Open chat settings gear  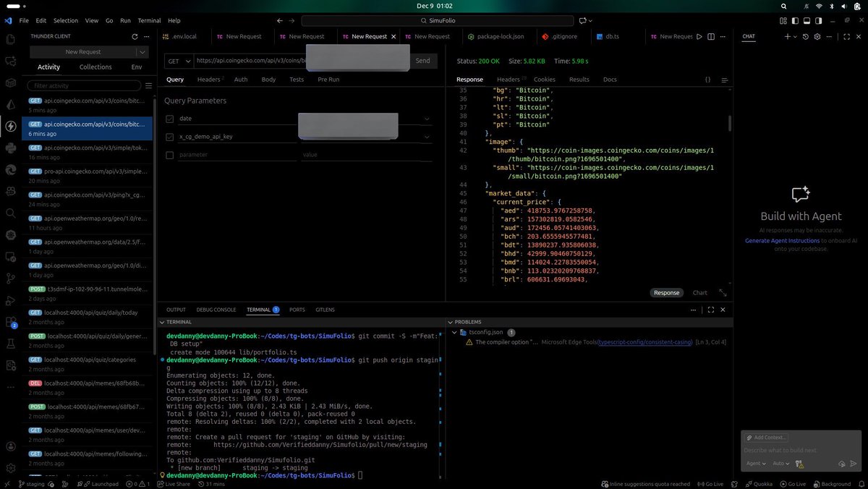click(817, 36)
